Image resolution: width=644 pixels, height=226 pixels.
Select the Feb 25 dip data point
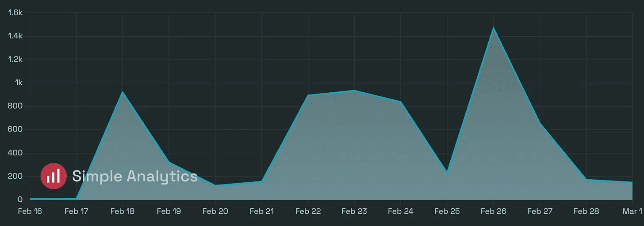click(447, 171)
